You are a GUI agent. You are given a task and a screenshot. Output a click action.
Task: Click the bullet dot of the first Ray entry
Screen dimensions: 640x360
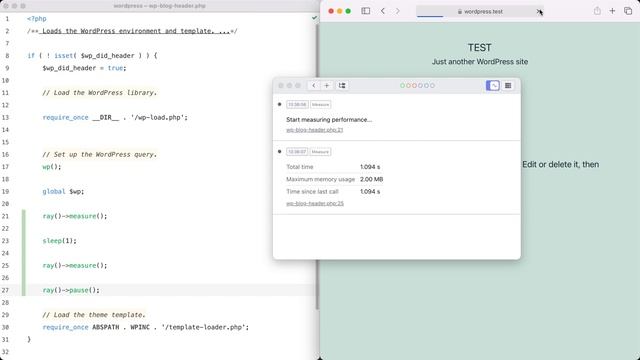tap(279, 104)
